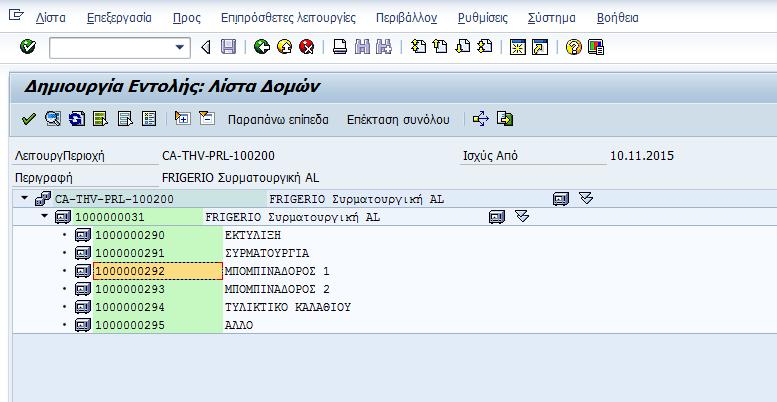The height and width of the screenshot is (402, 777).
Task: Click the green Back arrow icon
Action: (x=262, y=47)
